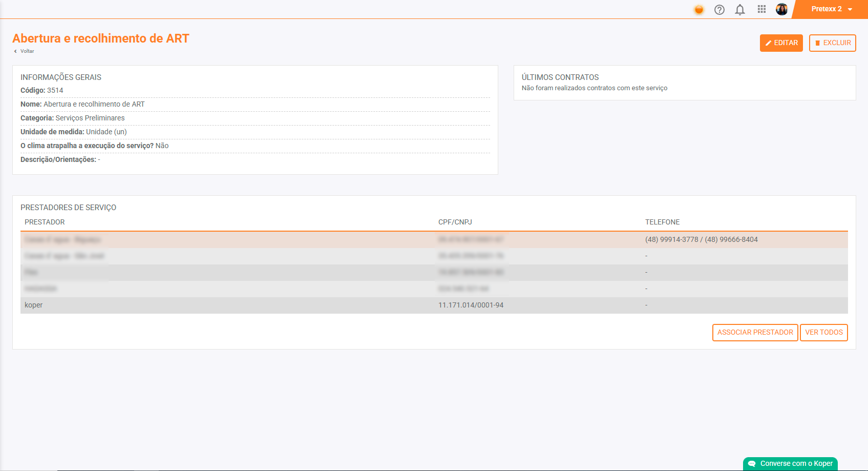Click VER TODOS button
Viewport: 868px width, 471px height.
click(823, 333)
